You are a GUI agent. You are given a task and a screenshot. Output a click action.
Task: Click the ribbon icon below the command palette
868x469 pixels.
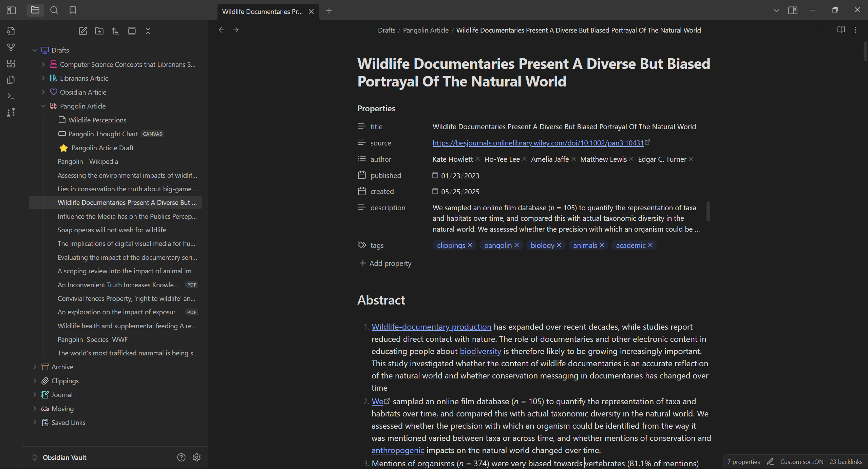click(11, 112)
